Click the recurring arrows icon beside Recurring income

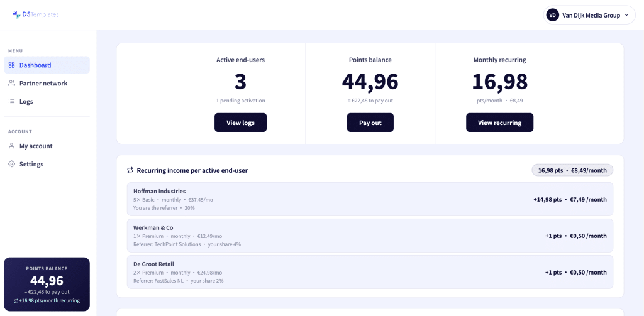130,170
